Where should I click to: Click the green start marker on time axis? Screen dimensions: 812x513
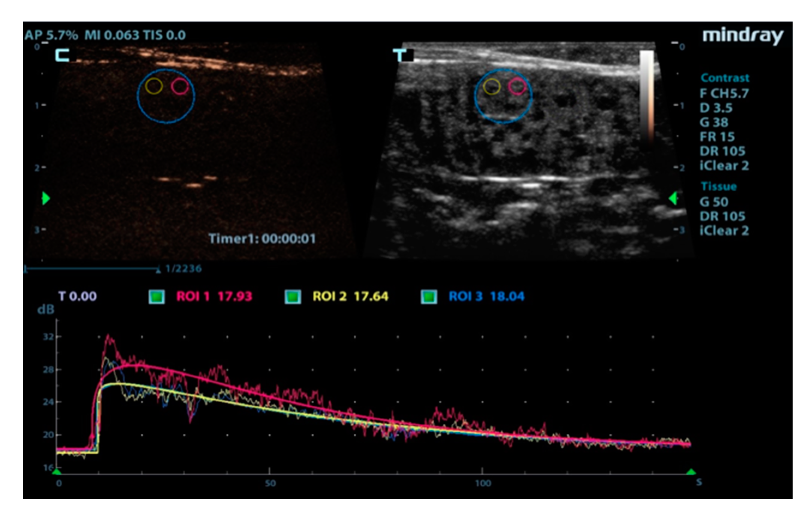point(57,472)
